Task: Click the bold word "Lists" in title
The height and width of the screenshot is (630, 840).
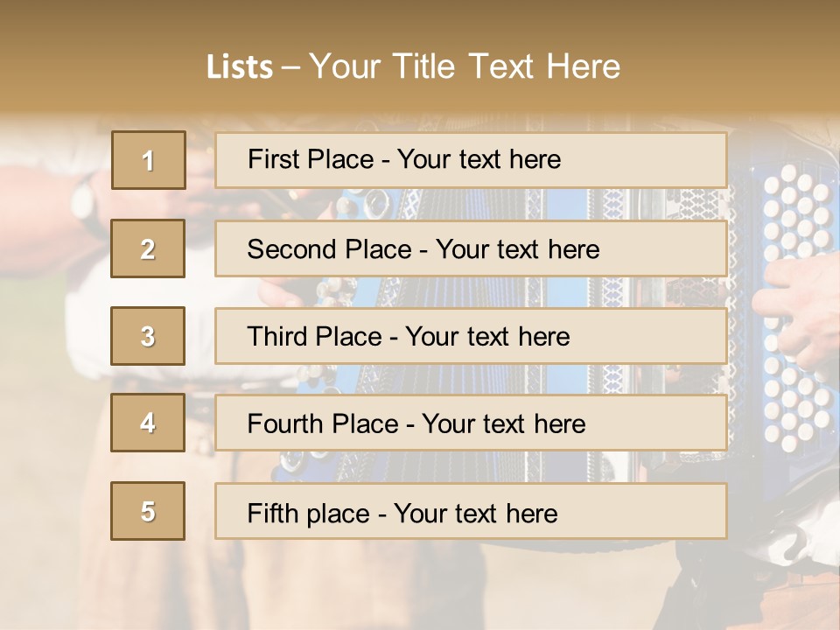Action: (x=239, y=67)
